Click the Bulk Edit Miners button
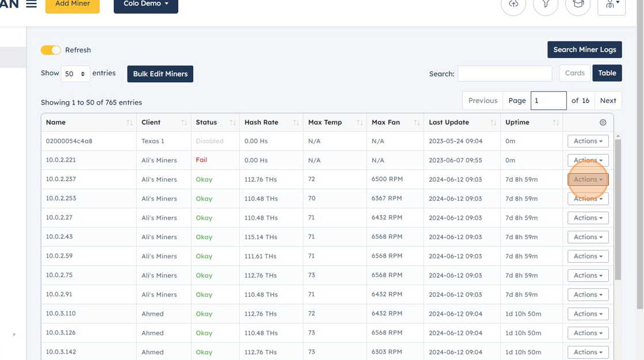The height and width of the screenshot is (360, 644). [x=160, y=74]
